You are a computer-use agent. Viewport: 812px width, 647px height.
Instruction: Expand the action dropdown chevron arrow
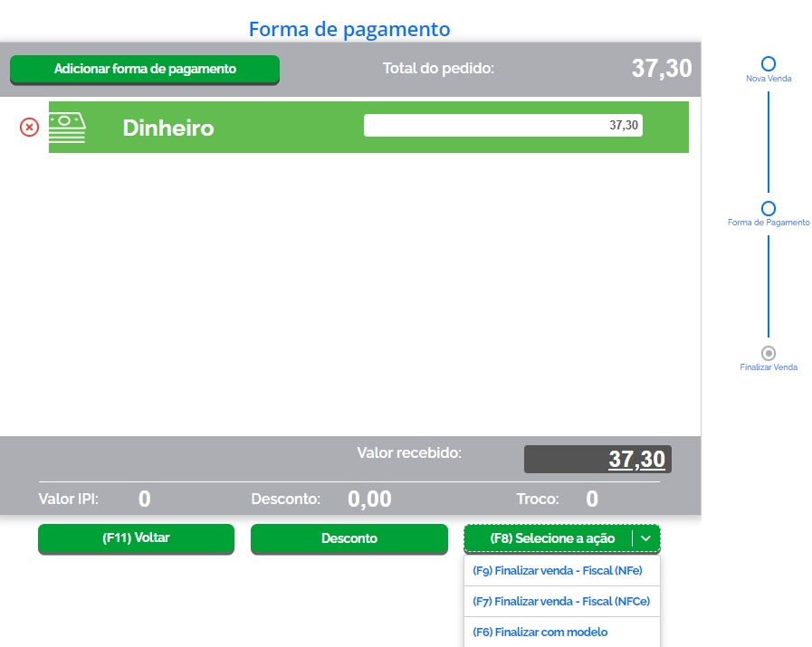645,538
